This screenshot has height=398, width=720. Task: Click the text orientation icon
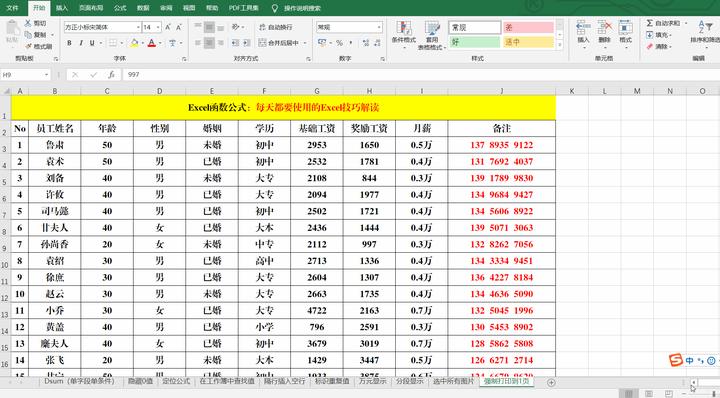coord(236,28)
